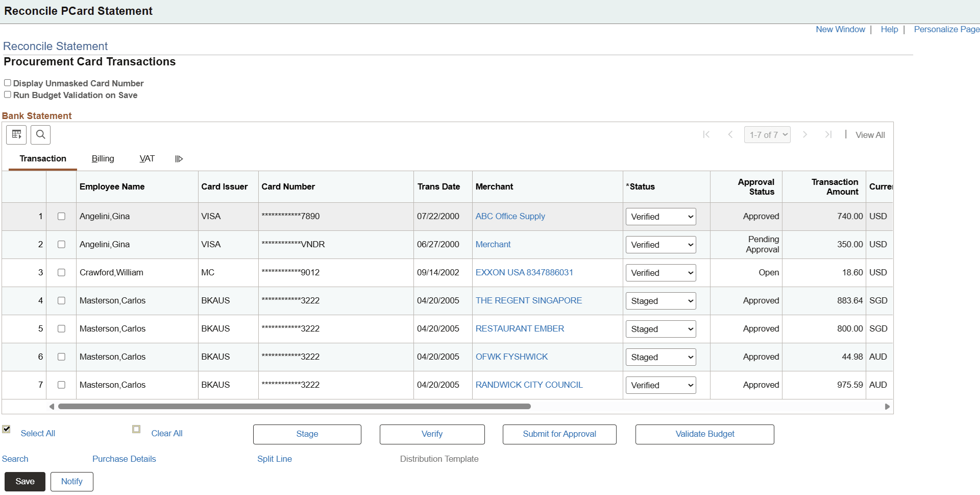The image size is (980, 495).
Task: Open the grid Personalize icon
Action: (16, 134)
